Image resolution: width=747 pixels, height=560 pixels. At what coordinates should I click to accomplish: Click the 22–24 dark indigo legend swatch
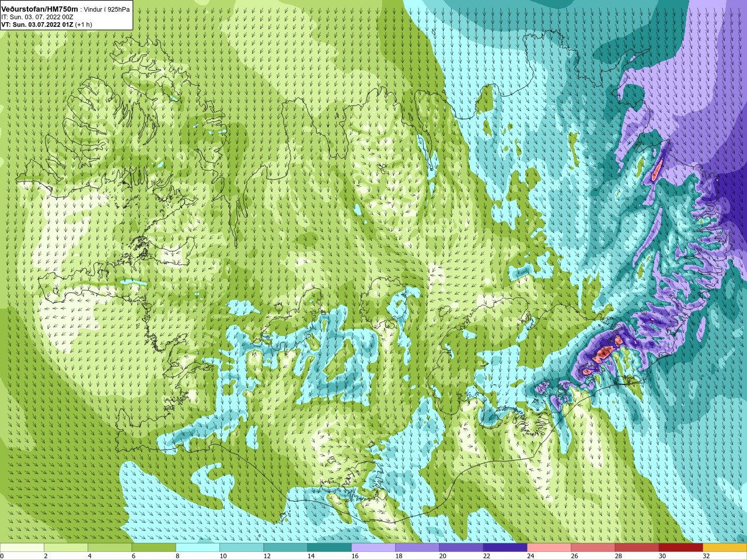[505, 547]
